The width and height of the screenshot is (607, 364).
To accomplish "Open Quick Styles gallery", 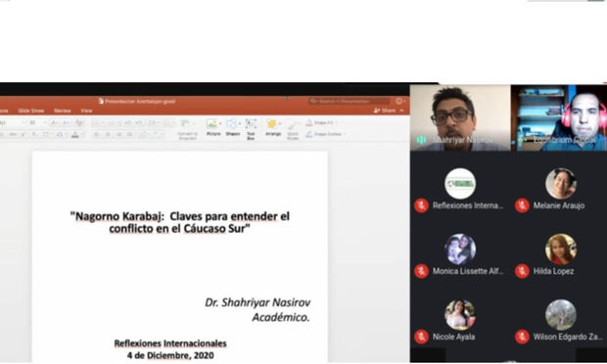I will pos(293,129).
